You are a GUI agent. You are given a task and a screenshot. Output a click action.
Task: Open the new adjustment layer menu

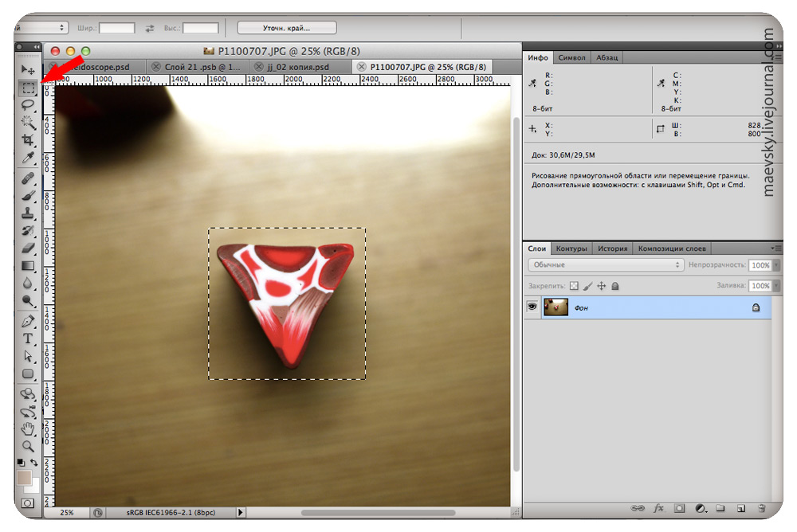pos(701,507)
